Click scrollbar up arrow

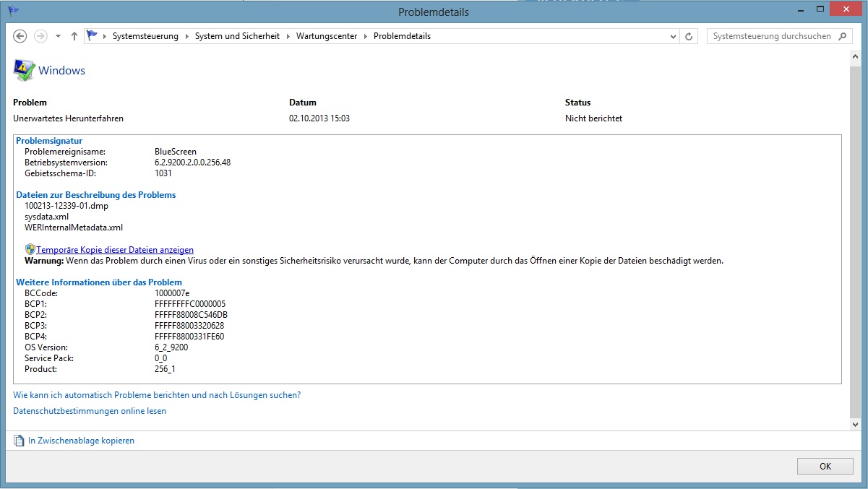[x=855, y=56]
